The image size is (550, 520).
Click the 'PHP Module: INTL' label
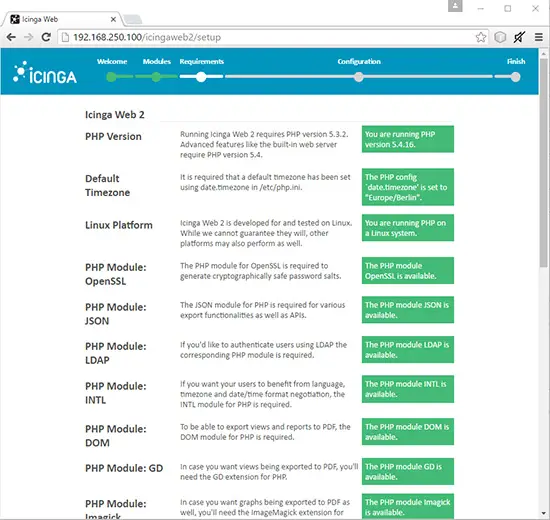[x=116, y=393]
